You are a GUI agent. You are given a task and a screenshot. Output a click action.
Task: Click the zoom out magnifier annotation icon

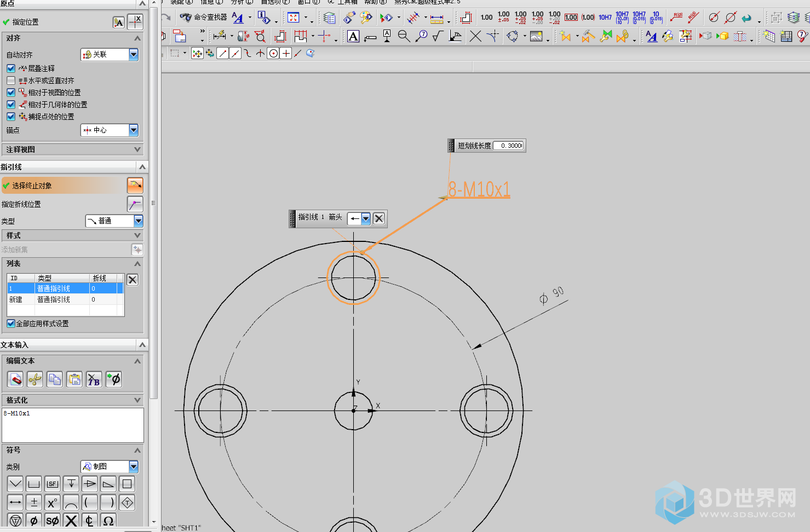click(404, 37)
